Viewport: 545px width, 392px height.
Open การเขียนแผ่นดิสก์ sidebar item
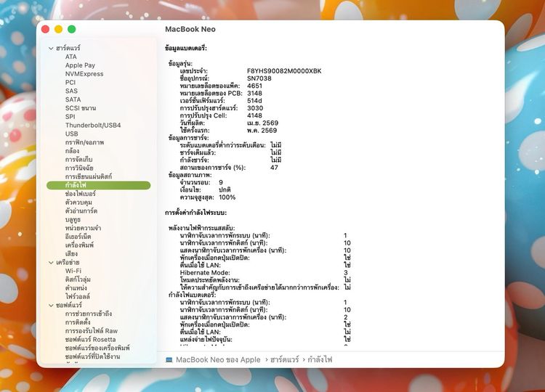click(89, 176)
